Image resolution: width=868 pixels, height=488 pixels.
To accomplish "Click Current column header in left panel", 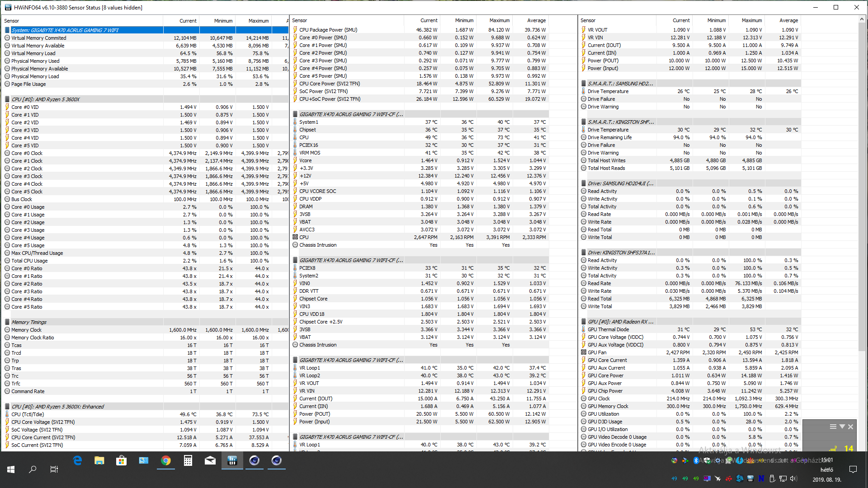I will tap(181, 21).
